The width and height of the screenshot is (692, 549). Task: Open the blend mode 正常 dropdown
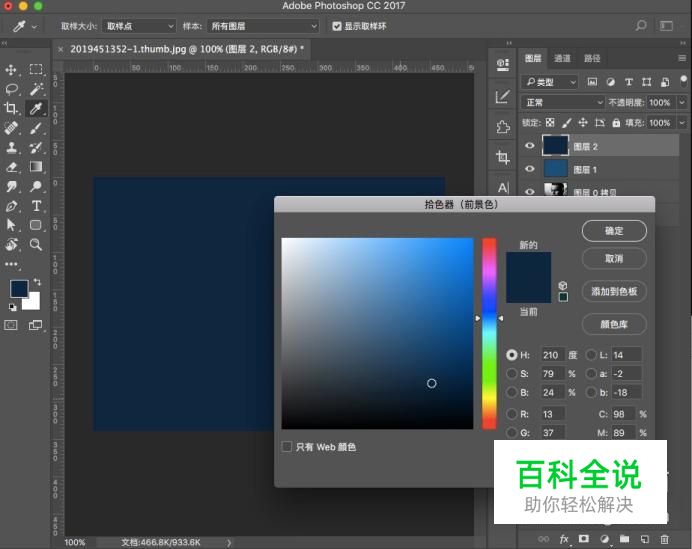pos(563,102)
